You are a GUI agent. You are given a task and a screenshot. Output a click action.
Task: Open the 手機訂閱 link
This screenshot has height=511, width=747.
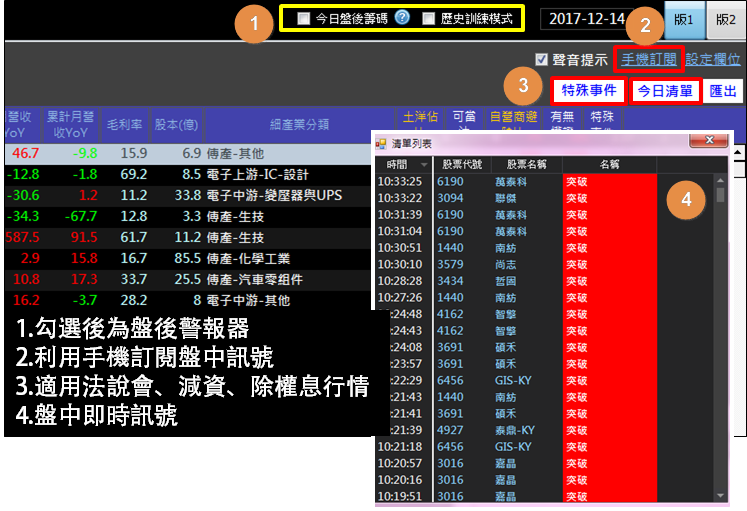649,60
